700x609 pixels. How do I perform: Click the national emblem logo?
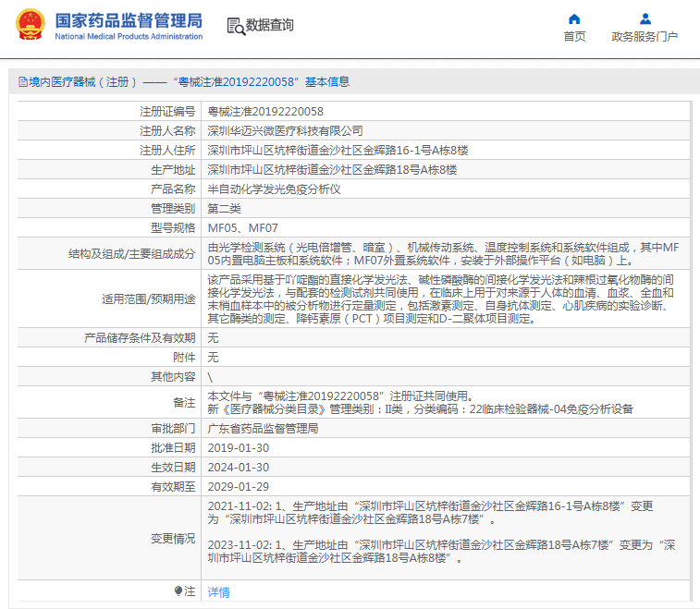[x=31, y=25]
